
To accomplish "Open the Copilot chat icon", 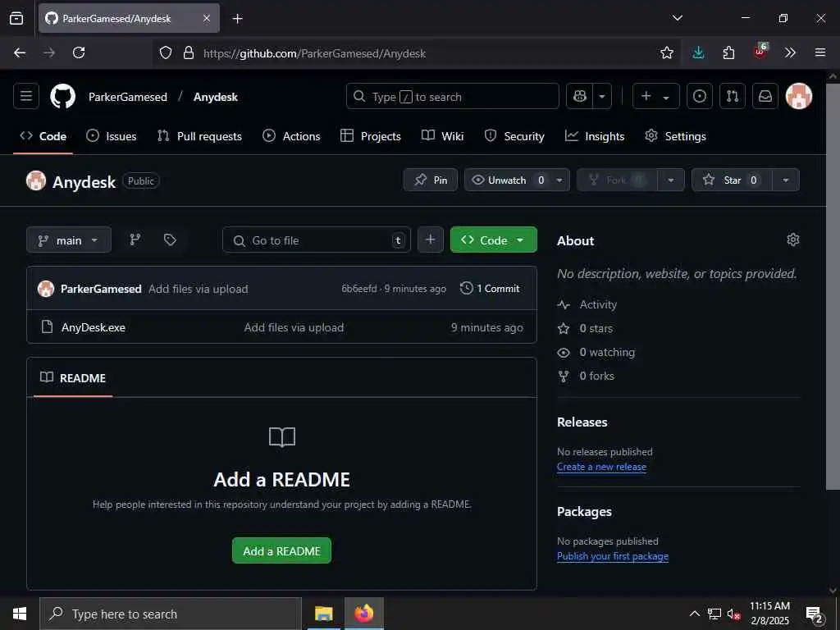I will tap(580, 97).
